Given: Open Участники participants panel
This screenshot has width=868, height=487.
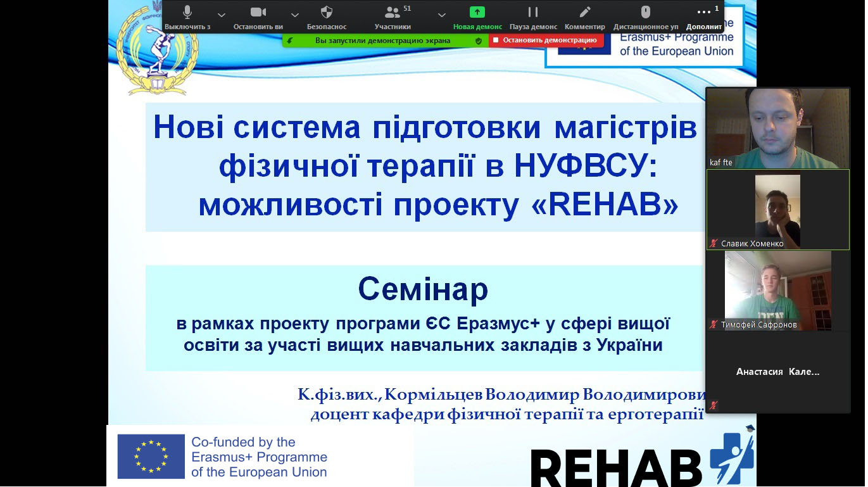Looking at the screenshot, I should (393, 17).
